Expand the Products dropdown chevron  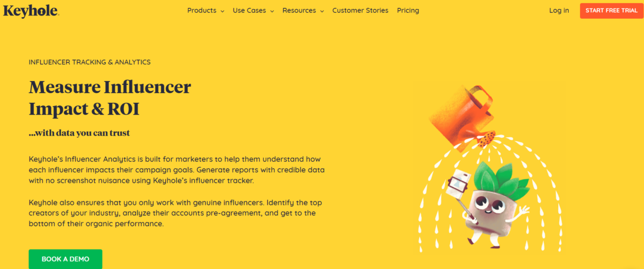click(x=222, y=11)
